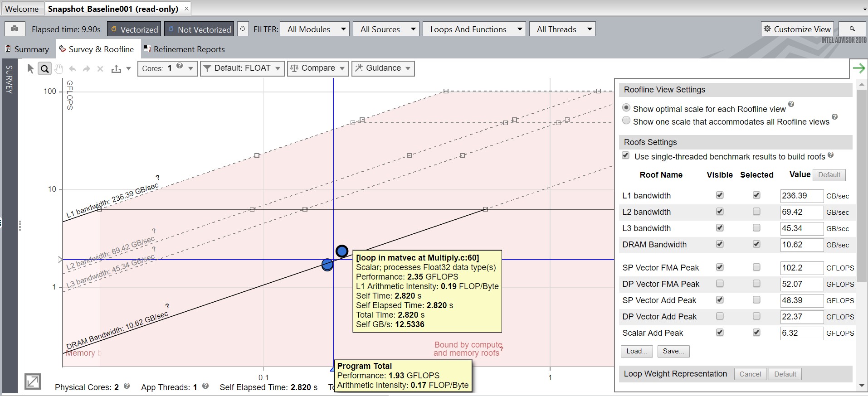Screen dimensions: 868x396
Task: Click the camera snapshot icon
Action: (15, 29)
